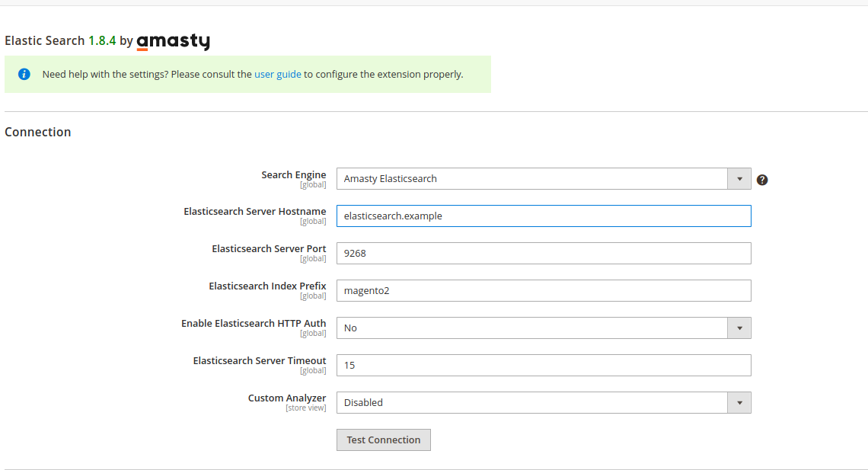Focus the Elasticsearch Server Port field
The height and width of the screenshot is (470, 868).
point(544,253)
